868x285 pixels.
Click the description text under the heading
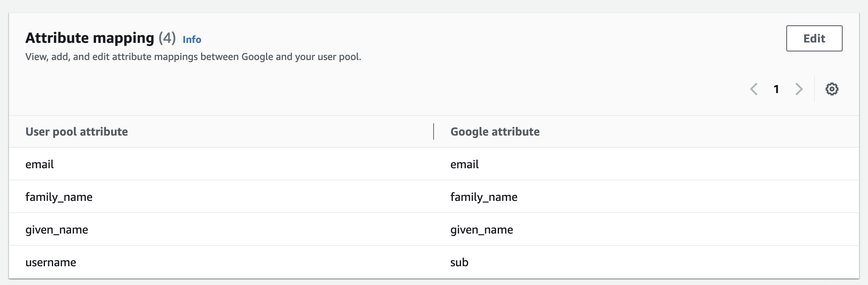[193, 57]
